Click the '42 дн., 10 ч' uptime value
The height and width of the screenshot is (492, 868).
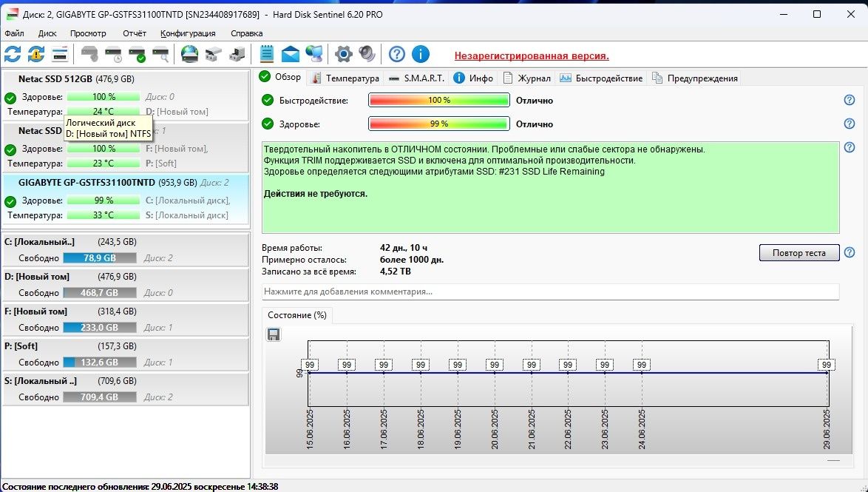pos(404,248)
